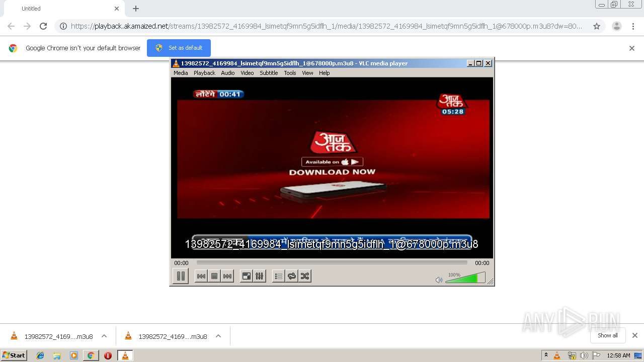Skip to next media in VLC
This screenshot has width=644, height=362.
[227, 276]
